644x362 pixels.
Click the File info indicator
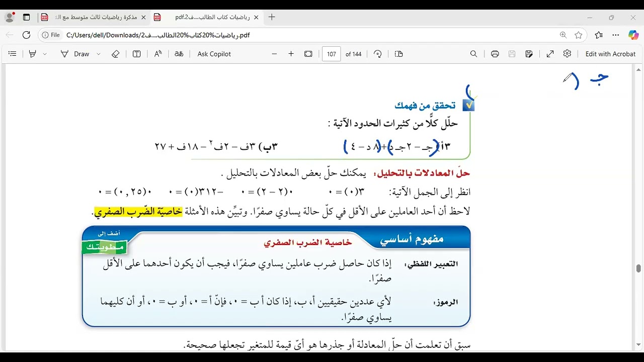click(51, 35)
